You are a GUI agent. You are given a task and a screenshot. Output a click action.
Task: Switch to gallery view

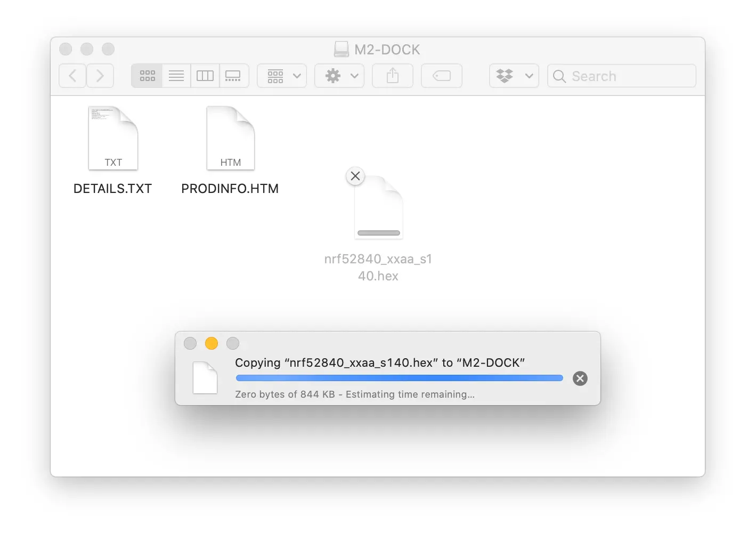[x=233, y=76]
